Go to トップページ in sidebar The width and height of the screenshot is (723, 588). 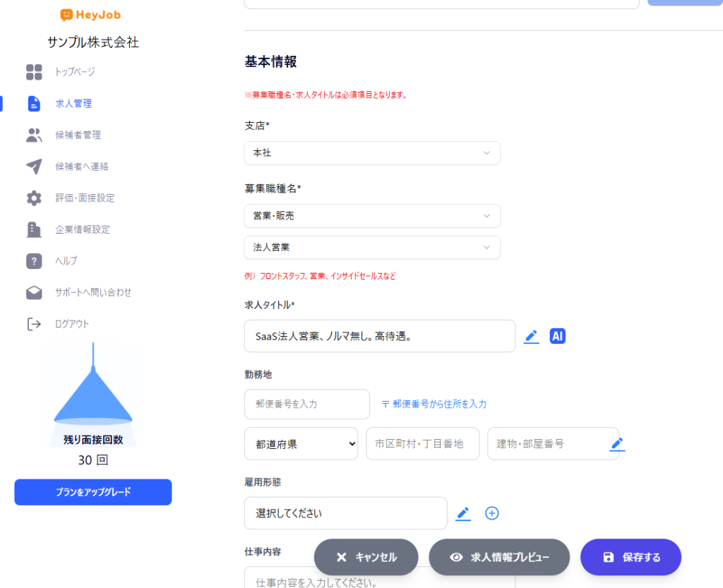pyautogui.click(x=75, y=72)
